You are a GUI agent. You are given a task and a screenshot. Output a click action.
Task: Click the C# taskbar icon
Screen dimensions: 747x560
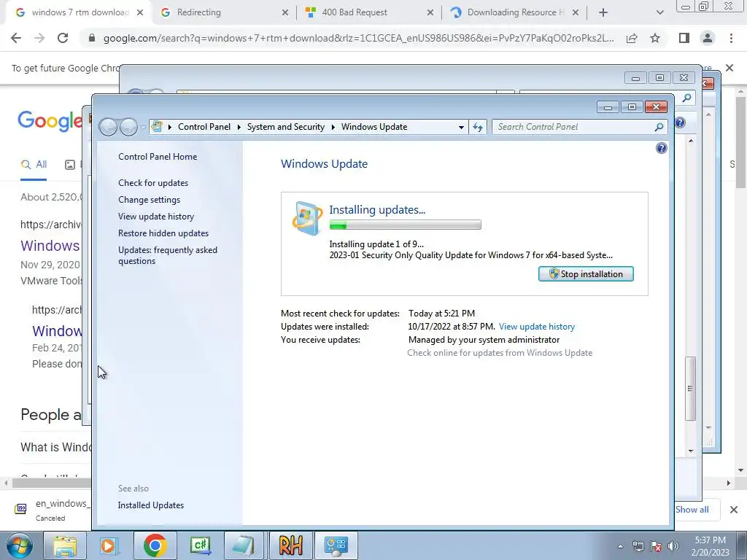pyautogui.click(x=200, y=545)
